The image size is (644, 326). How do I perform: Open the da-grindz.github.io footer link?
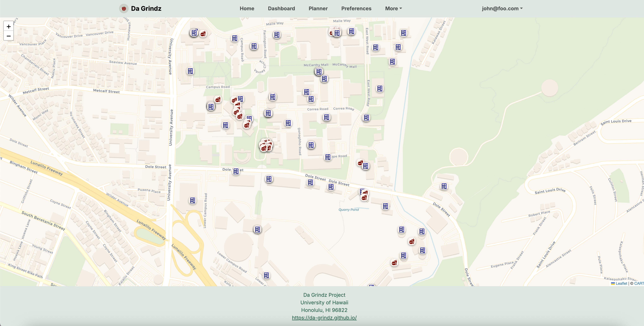click(324, 317)
